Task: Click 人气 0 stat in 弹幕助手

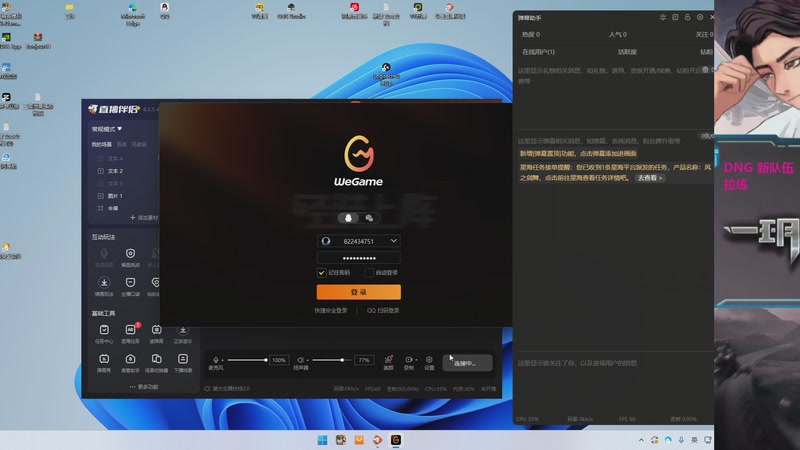Action: point(617,35)
